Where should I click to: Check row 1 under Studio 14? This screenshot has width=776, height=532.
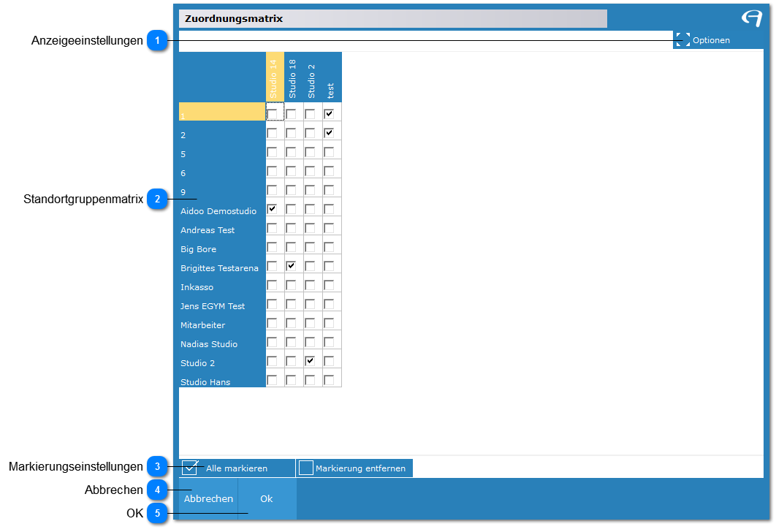coord(272,114)
